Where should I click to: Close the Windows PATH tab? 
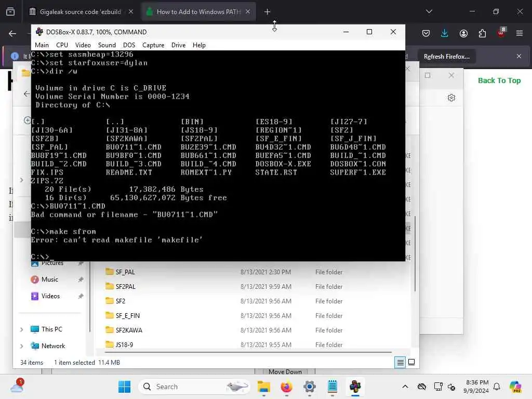pyautogui.click(x=248, y=12)
